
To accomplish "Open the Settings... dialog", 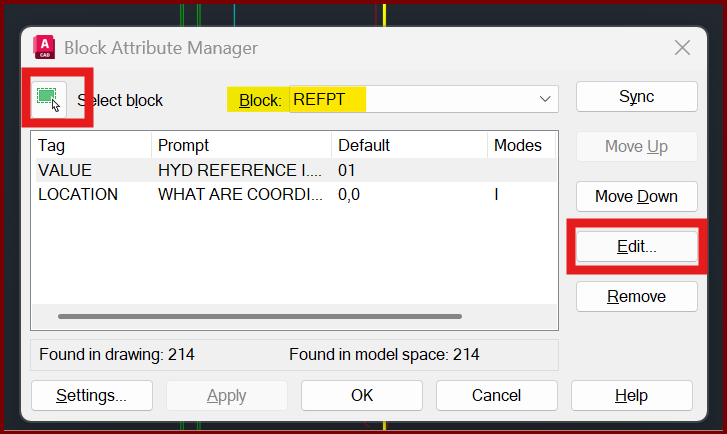I will click(92, 396).
